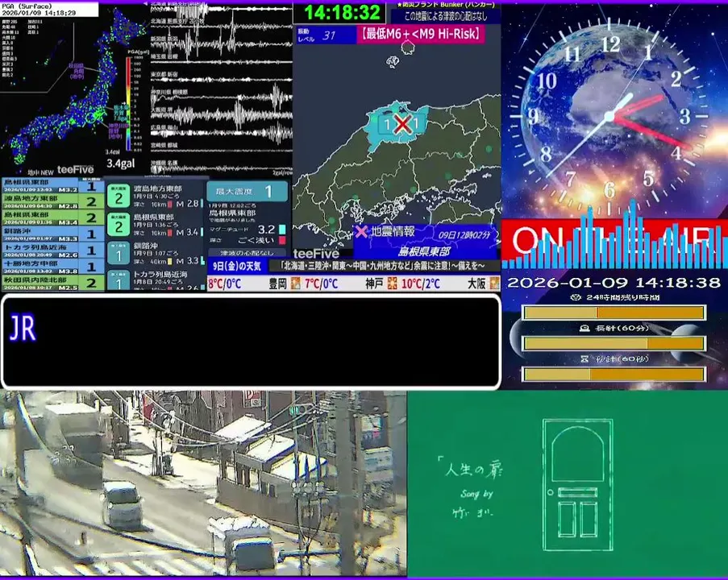Click the sun weather icon next to 神戸
The height and width of the screenshot is (580, 728).
[393, 283]
